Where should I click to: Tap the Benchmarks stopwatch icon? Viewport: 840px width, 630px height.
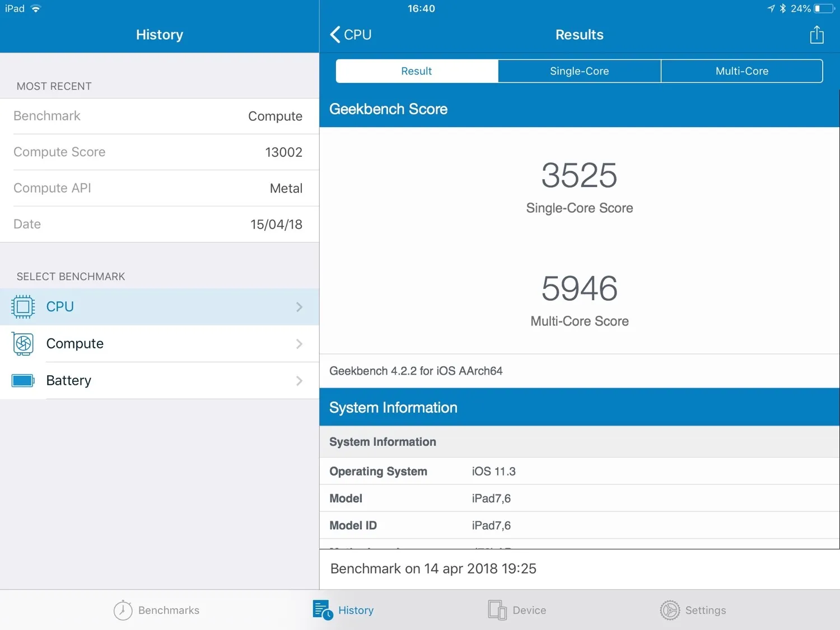point(123,610)
